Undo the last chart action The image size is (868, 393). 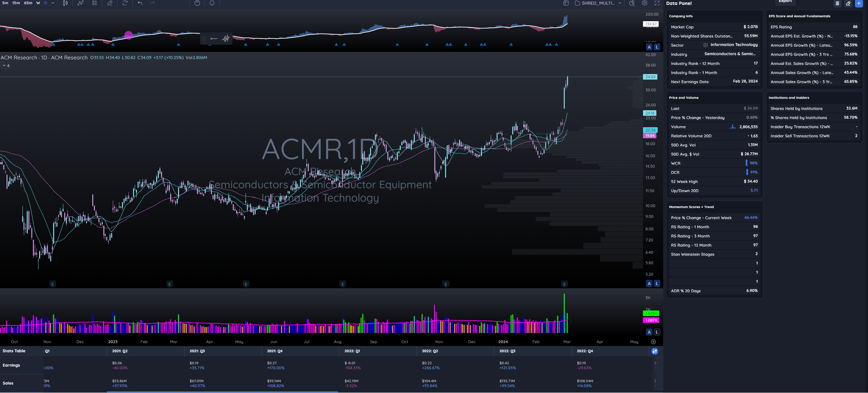(140, 3)
